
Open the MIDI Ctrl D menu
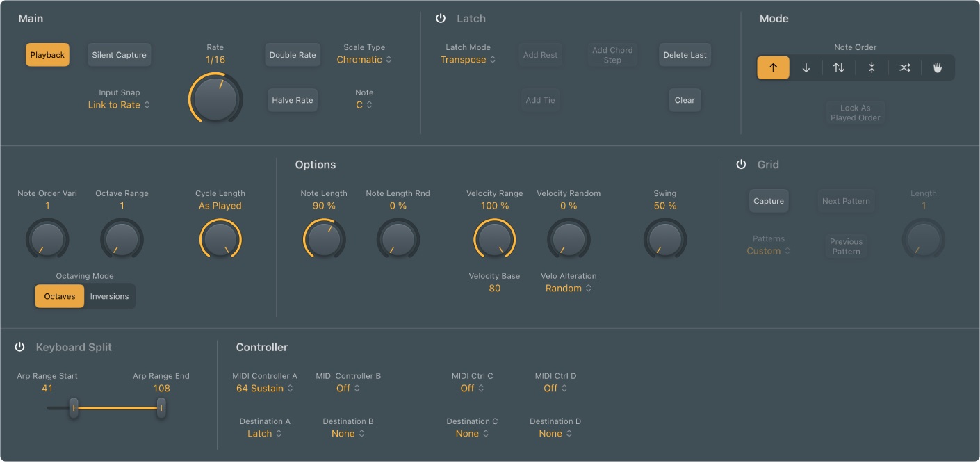pyautogui.click(x=555, y=389)
